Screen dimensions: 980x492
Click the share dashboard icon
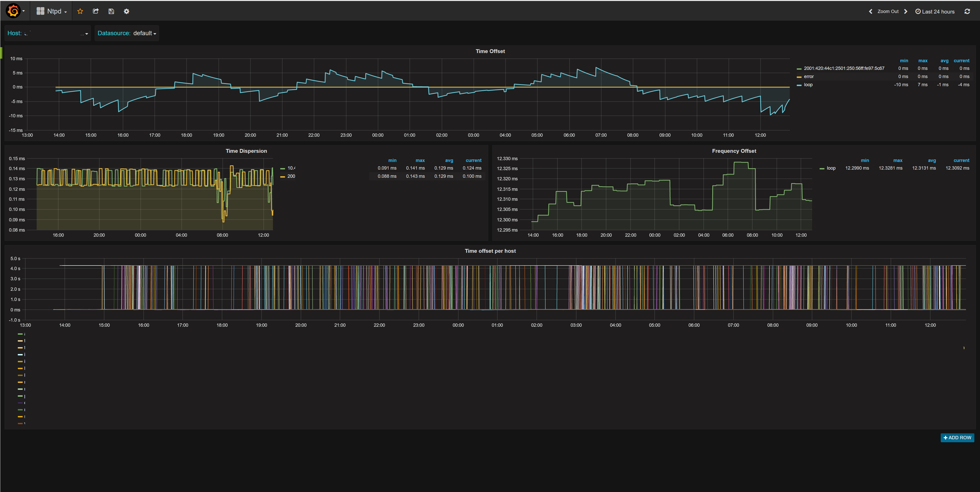(x=95, y=11)
